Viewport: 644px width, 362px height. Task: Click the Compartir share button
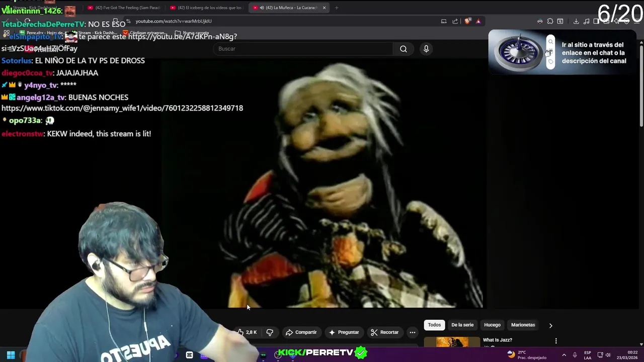pos(301,332)
